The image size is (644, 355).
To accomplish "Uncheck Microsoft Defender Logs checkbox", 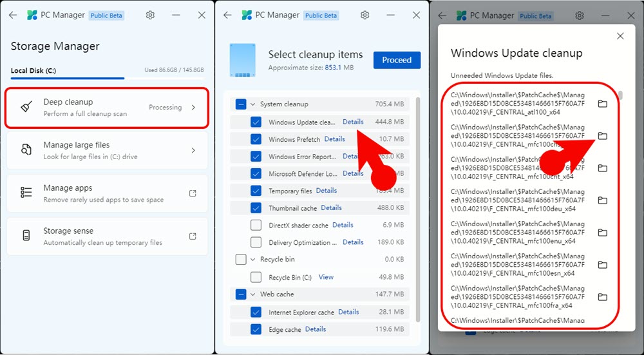I will coord(256,174).
